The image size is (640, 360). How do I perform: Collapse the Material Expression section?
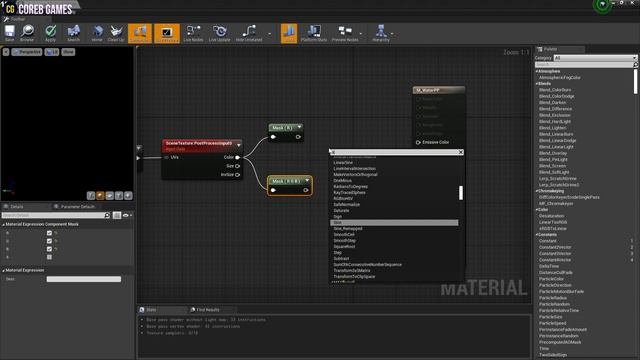(3, 270)
